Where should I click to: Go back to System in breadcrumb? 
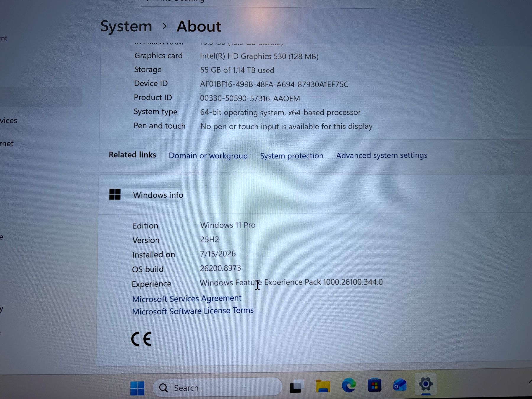click(x=126, y=26)
